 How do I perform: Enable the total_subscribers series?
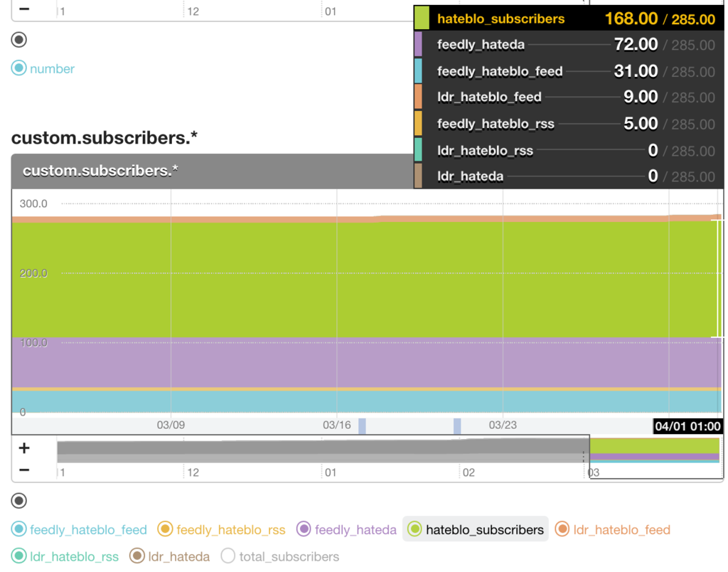[x=280, y=556]
